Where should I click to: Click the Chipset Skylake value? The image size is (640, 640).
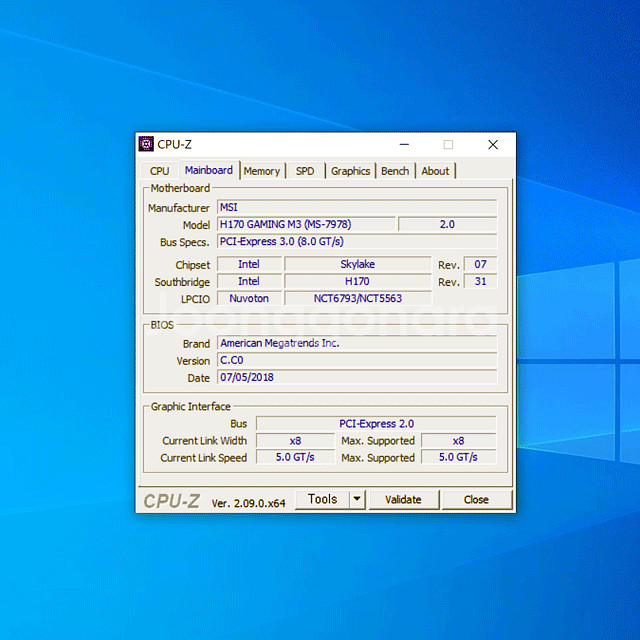click(358, 264)
